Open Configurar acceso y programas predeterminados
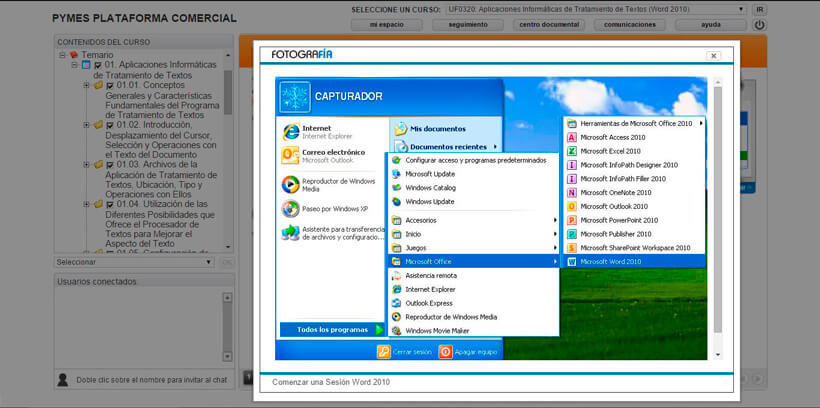 475,160
